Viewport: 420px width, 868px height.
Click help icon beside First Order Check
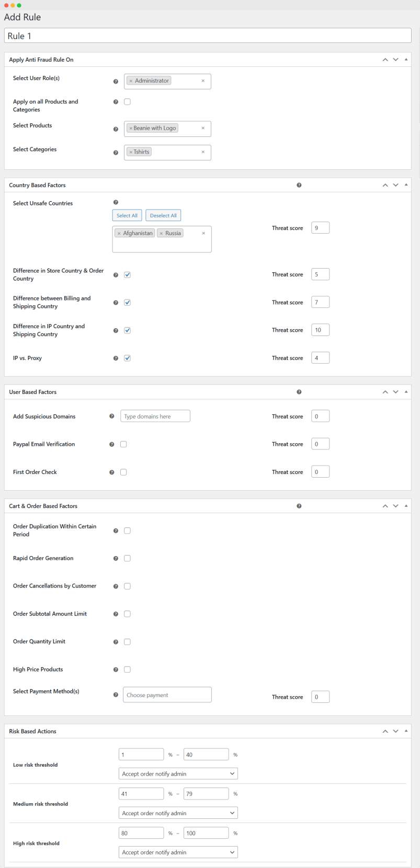tap(111, 472)
